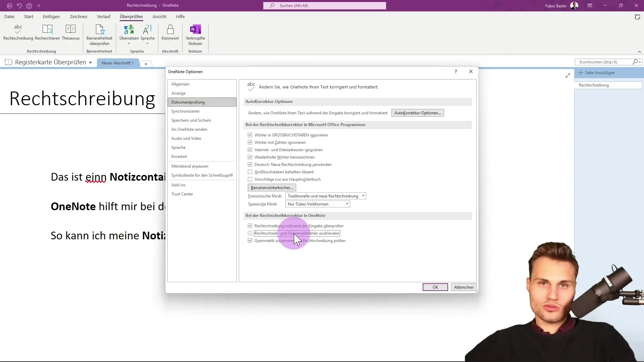Toggle 'Grammatik zusammen mit Rechtschreibung prüfen'
The height and width of the screenshot is (362, 644).
pyautogui.click(x=250, y=240)
